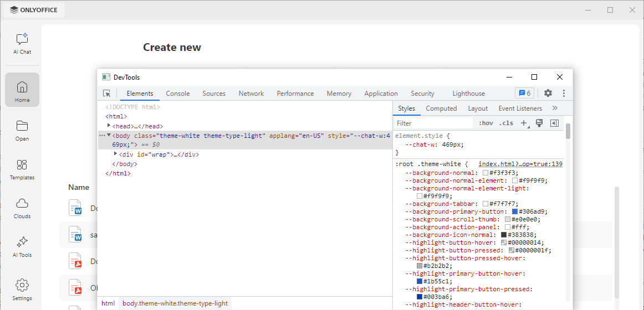
Task: Open Templates in the sidebar
Action: (22, 170)
